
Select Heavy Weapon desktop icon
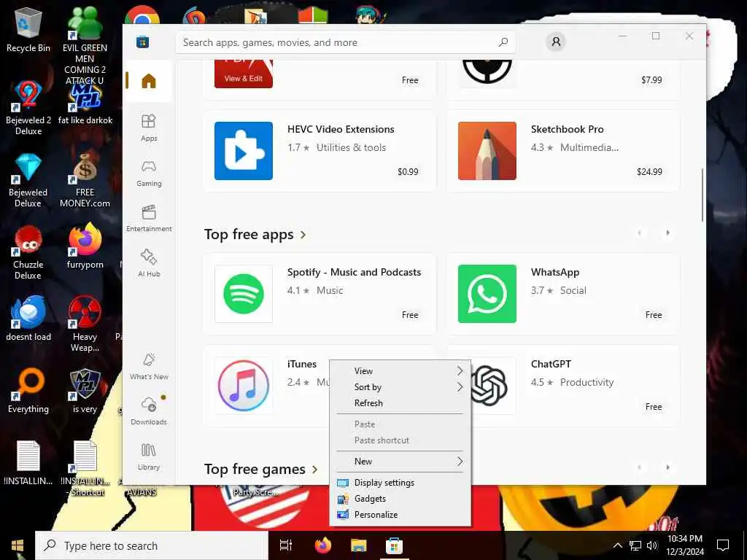pyautogui.click(x=85, y=324)
